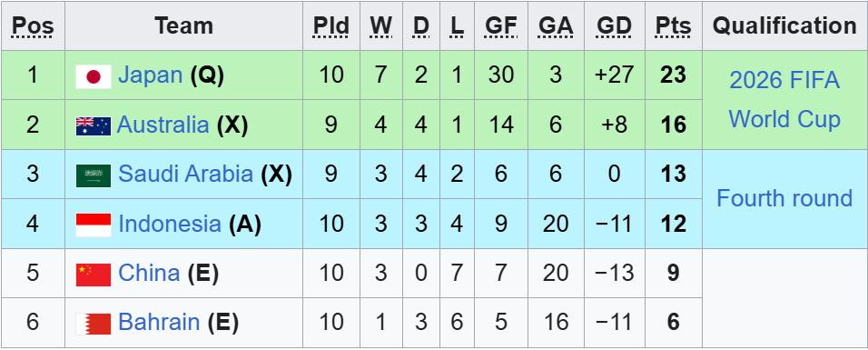Open the Indonesia team link

pyautogui.click(x=170, y=224)
